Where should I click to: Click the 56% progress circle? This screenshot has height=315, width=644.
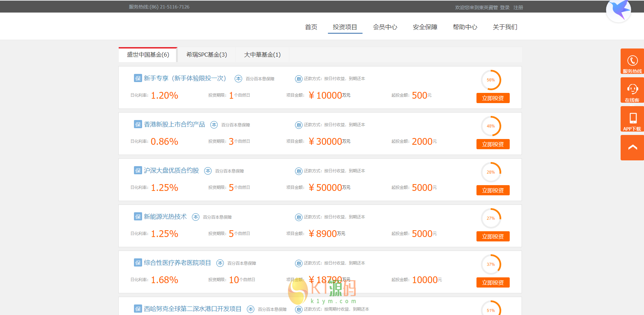tap(491, 80)
